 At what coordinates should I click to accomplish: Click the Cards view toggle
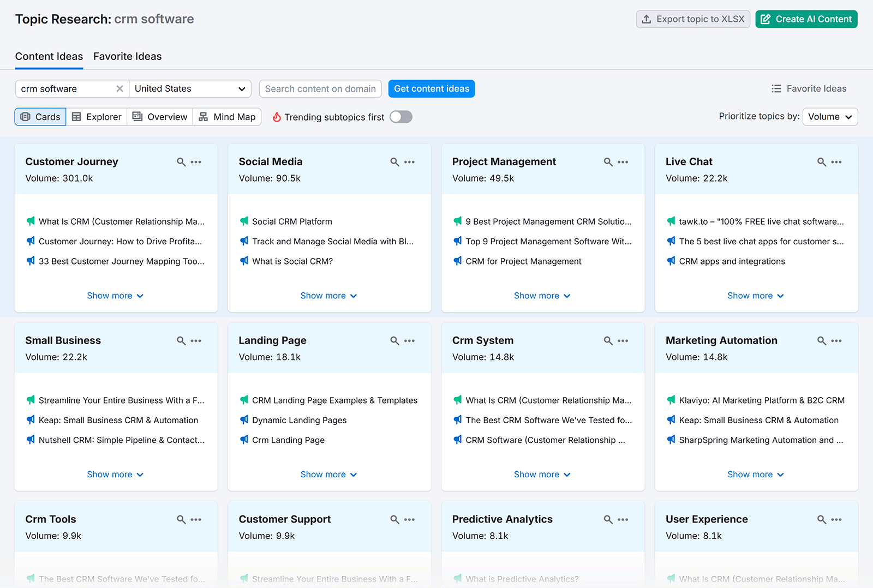(x=40, y=117)
